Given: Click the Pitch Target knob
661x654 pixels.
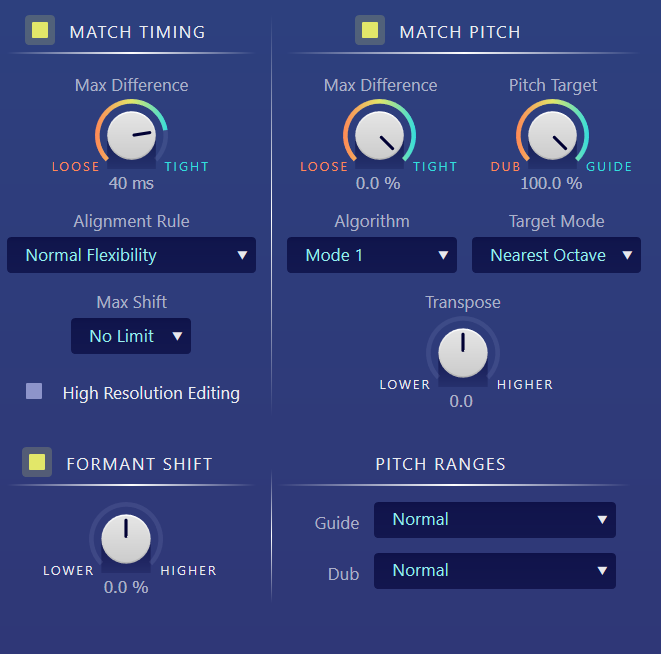Looking at the screenshot, I should point(552,136).
